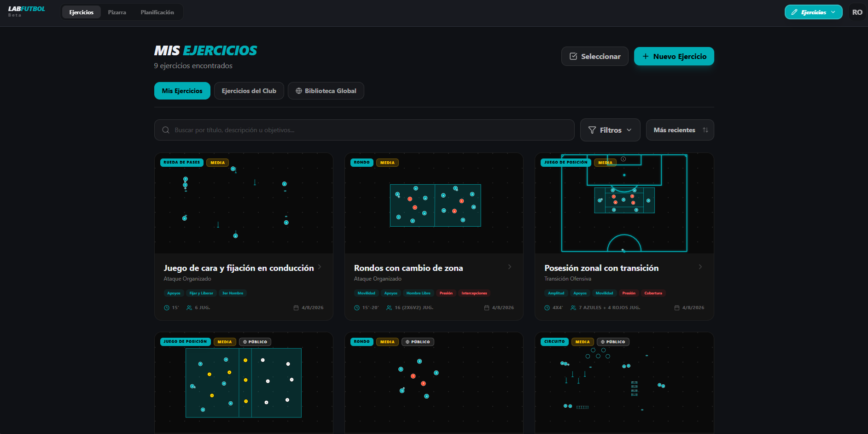Screen dimensions: 868x434
Task: Open the Más recientes sort dropdown
Action: click(680, 130)
